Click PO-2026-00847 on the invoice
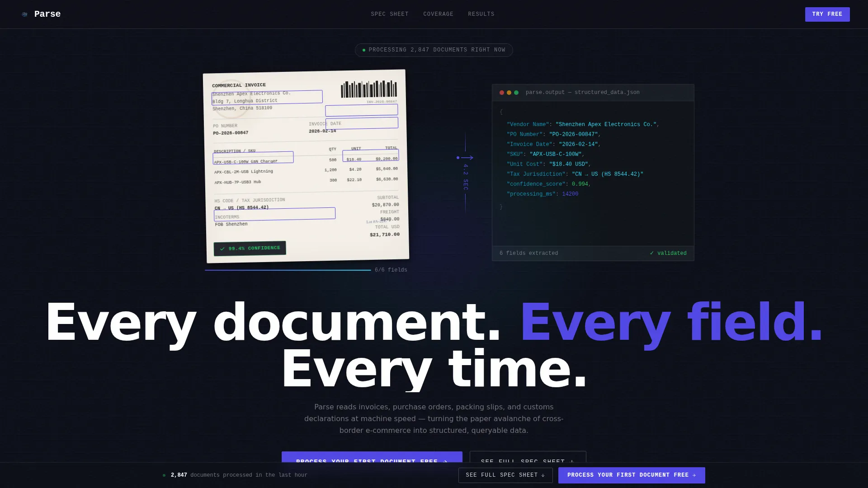The height and width of the screenshot is (488, 868). point(231,133)
